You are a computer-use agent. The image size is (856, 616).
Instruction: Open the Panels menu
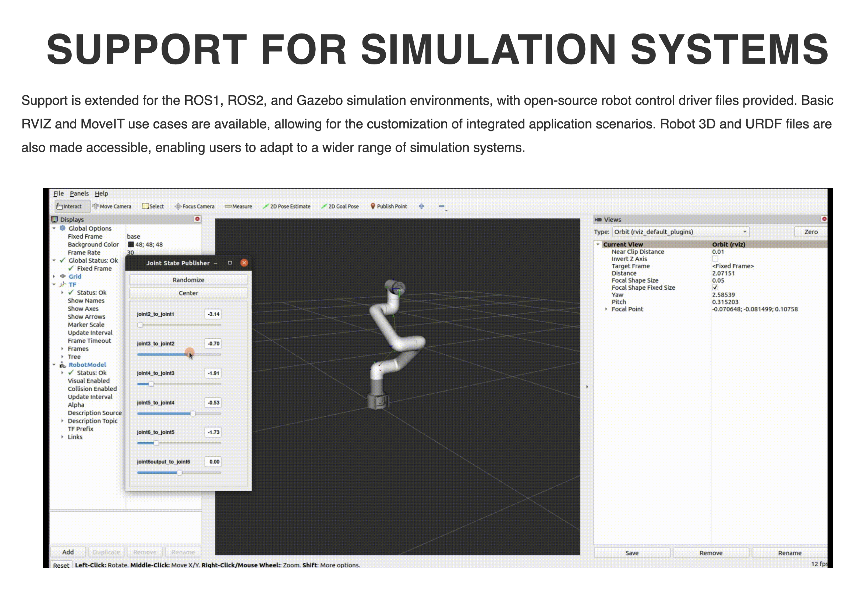(x=79, y=193)
